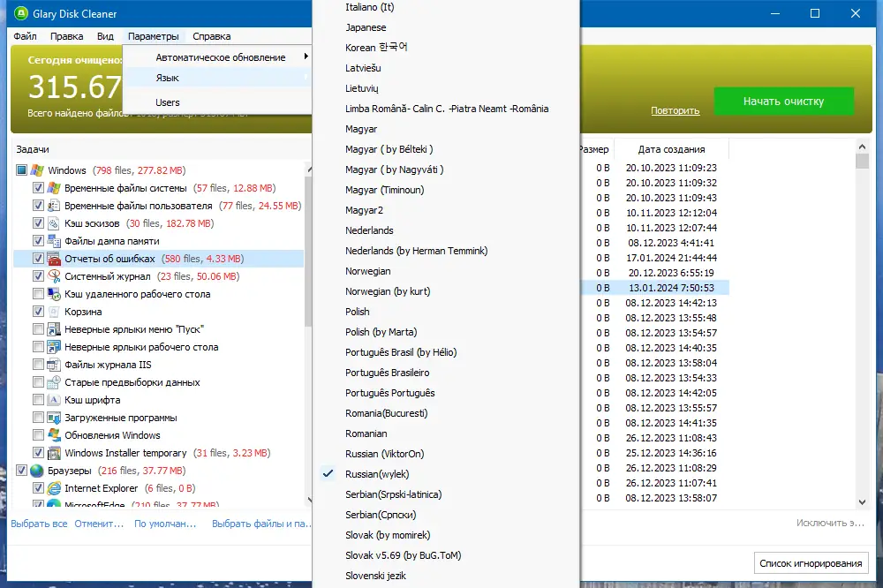
Task: Click file list scrollbar down arrow
Action: click(x=862, y=501)
